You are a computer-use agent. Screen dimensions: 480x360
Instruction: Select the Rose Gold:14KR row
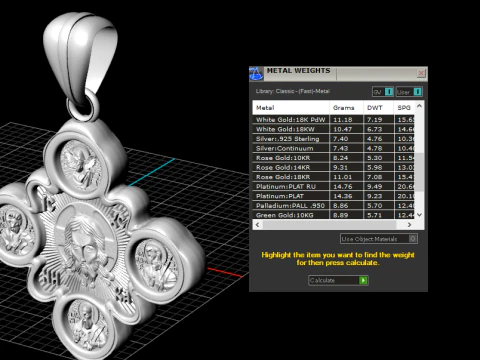pyautogui.click(x=333, y=167)
